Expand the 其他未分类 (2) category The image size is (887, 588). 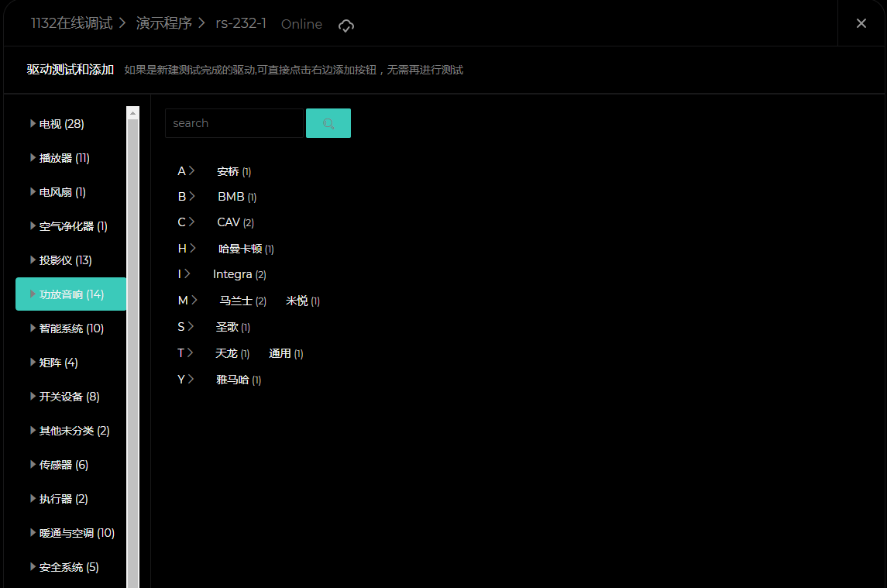point(70,431)
